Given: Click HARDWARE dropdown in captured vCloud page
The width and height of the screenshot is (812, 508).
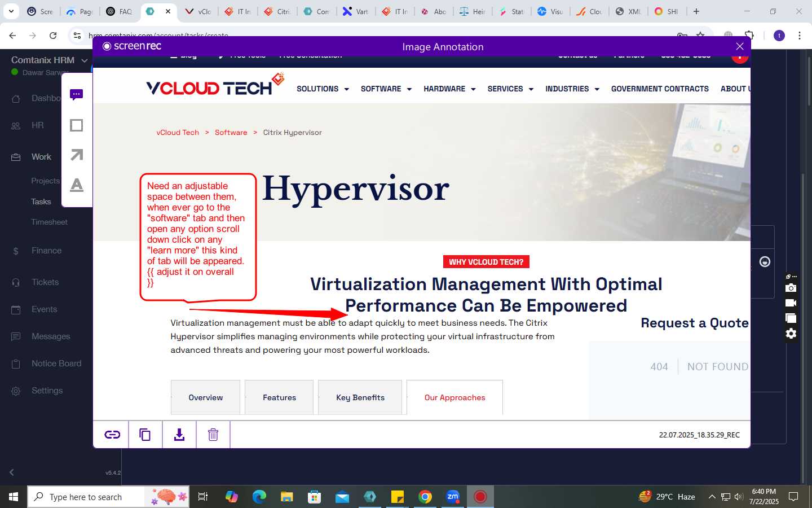Looking at the screenshot, I should click(x=449, y=89).
